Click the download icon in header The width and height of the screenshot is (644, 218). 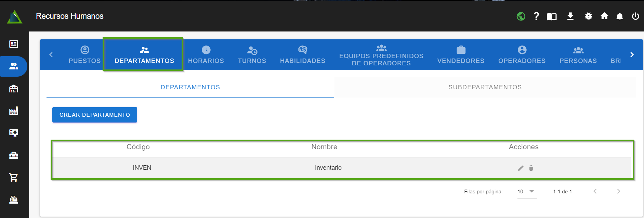(x=570, y=16)
